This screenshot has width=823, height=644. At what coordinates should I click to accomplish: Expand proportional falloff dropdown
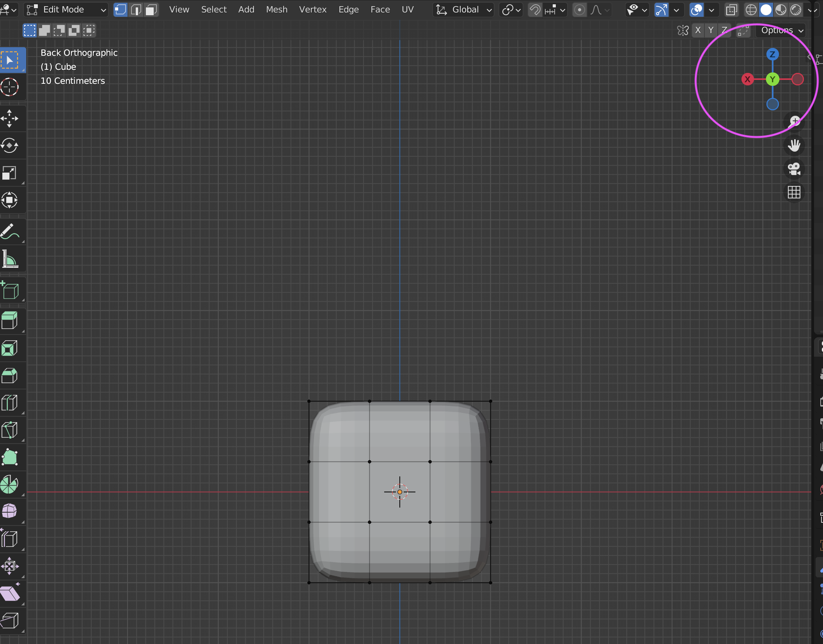pos(600,10)
